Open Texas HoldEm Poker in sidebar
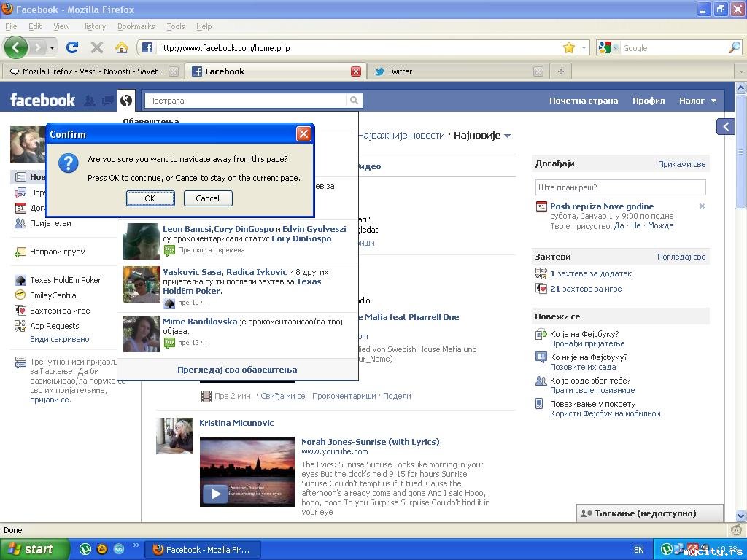This screenshot has height=560, width=747. (65, 280)
